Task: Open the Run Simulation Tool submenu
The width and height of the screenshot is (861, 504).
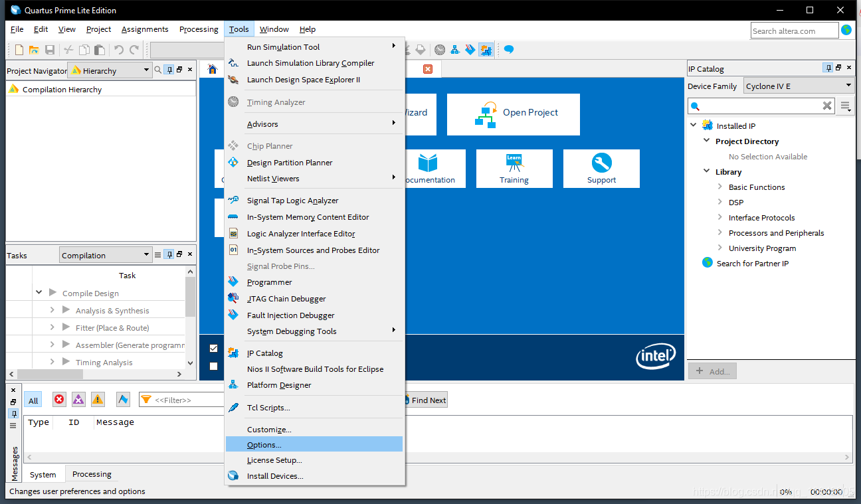Action: [314, 46]
